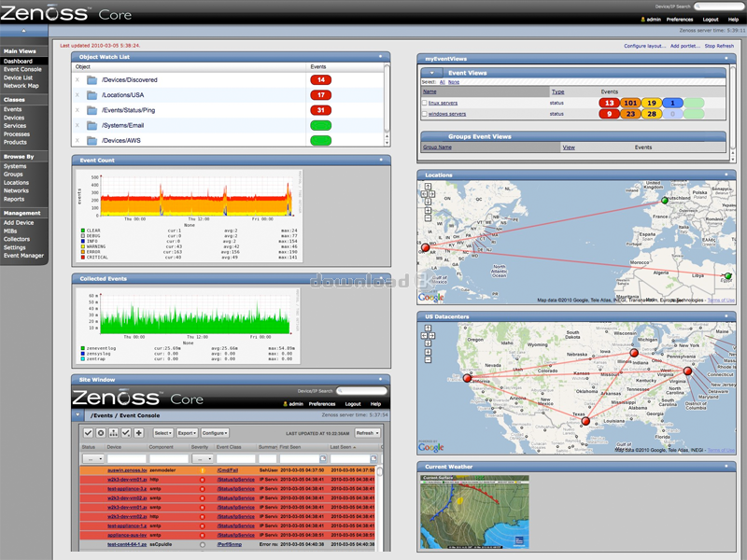Check the windows servers checkbox
Viewport: 747px width, 560px height.
pos(425,114)
